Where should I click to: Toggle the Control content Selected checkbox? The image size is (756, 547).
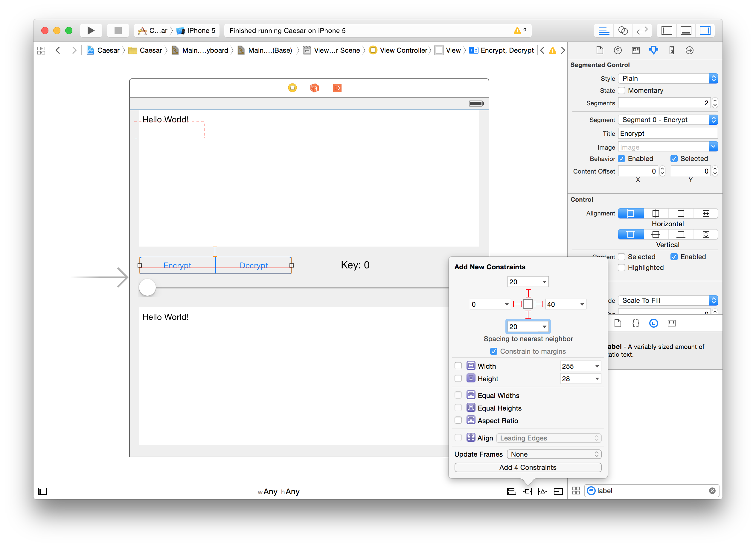(x=622, y=257)
